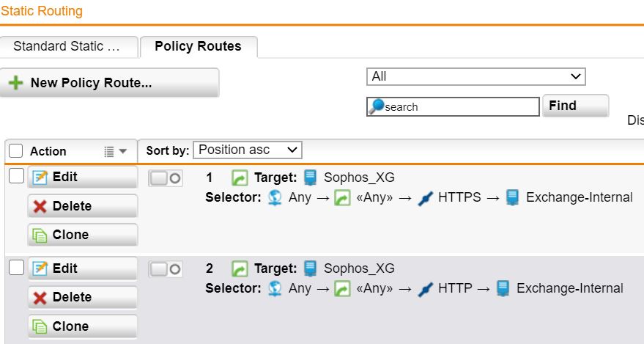The width and height of the screenshot is (644, 344).
Task: Click the green interface icon beside route 1 Target
Action: click(240, 178)
